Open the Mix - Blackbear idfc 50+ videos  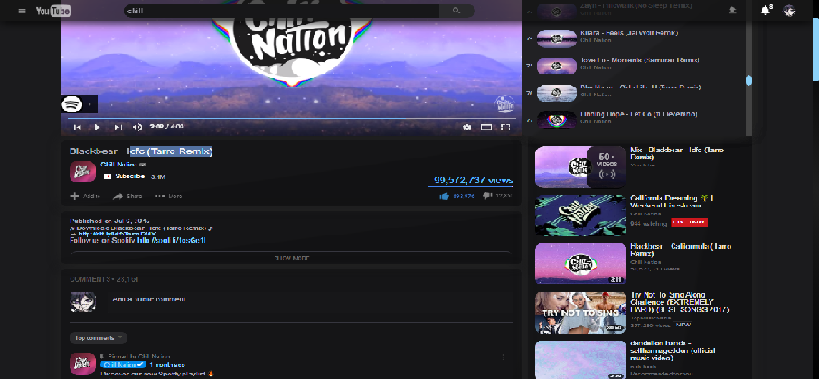[580, 167]
